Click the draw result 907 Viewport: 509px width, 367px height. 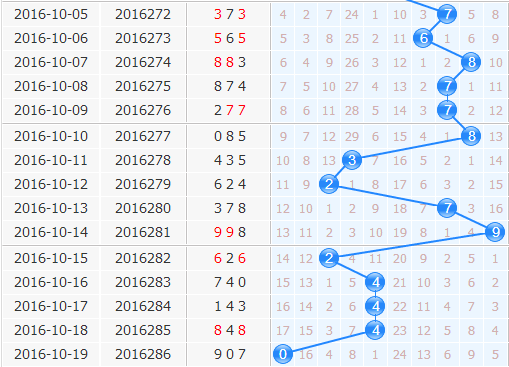[x=230, y=354]
